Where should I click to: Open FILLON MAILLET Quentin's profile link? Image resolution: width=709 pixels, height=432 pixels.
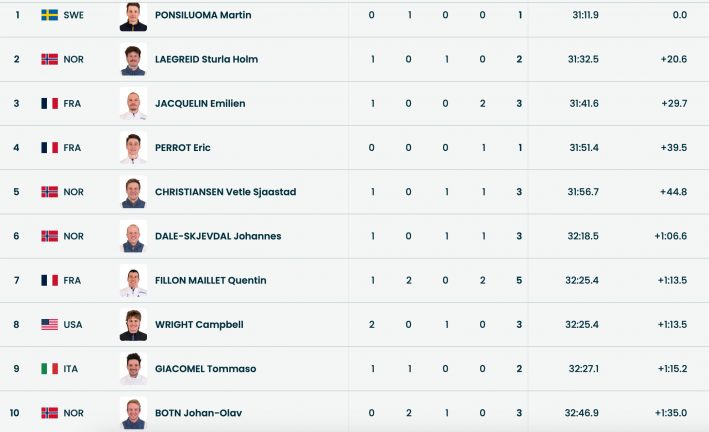point(210,280)
